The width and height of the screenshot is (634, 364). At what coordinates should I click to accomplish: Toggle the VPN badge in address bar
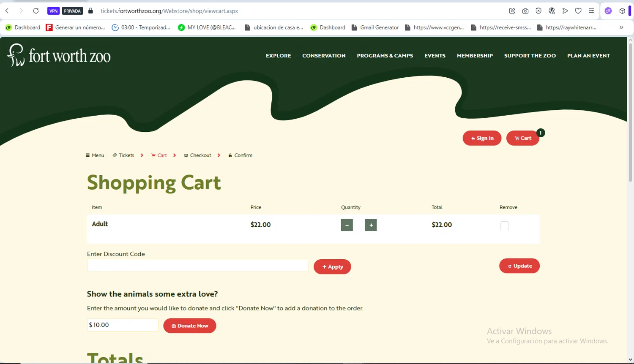pos(53,11)
